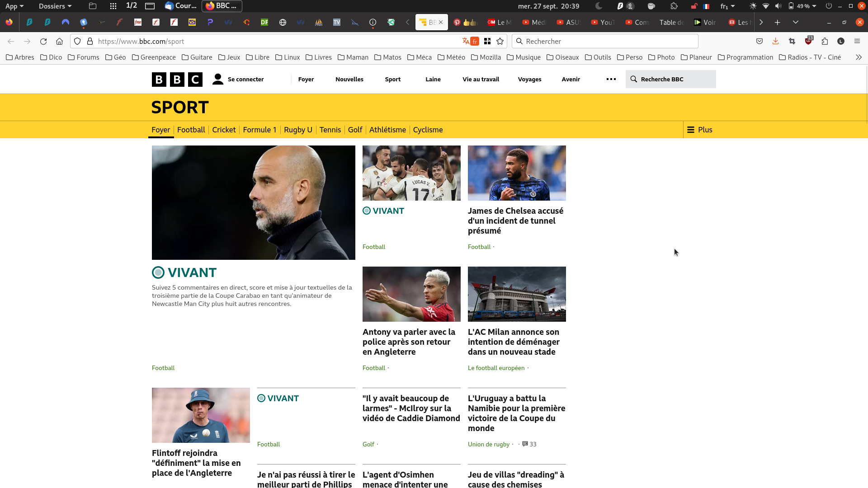Open the files folder icon in top bar
The height and width of the screenshot is (488, 868).
pyautogui.click(x=93, y=6)
